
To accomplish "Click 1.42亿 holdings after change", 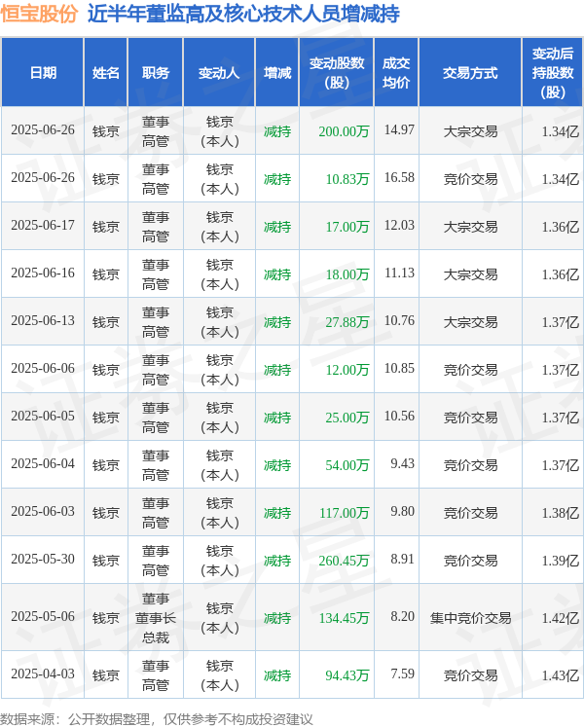I will pos(561,618).
